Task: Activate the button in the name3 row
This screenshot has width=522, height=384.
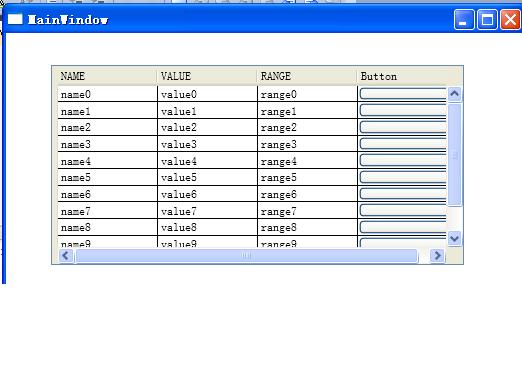Action: click(403, 144)
